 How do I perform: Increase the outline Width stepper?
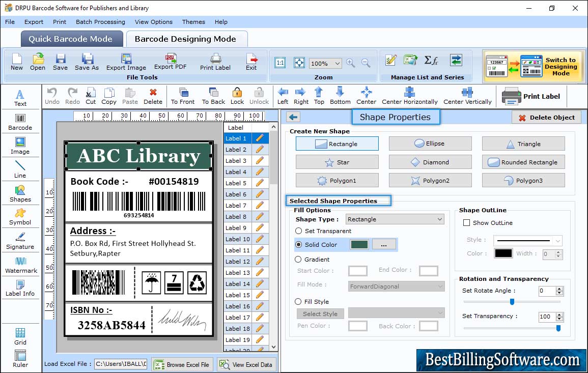tap(559, 252)
